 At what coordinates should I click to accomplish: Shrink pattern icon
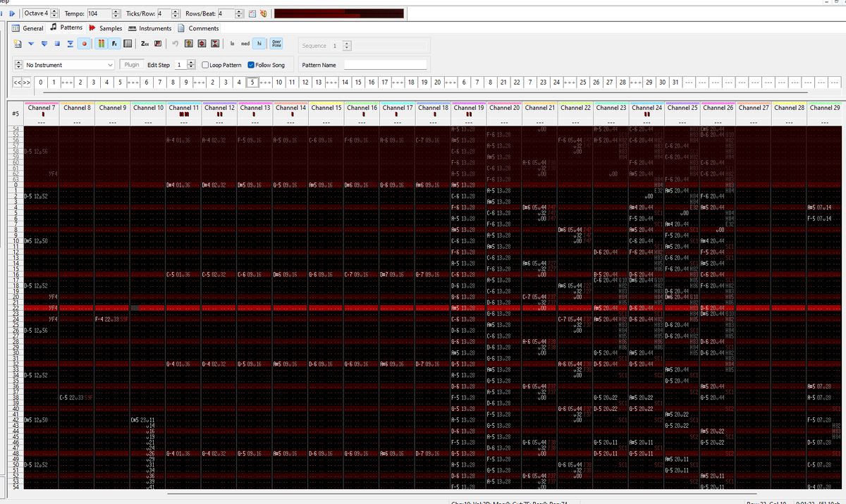[x=215, y=44]
